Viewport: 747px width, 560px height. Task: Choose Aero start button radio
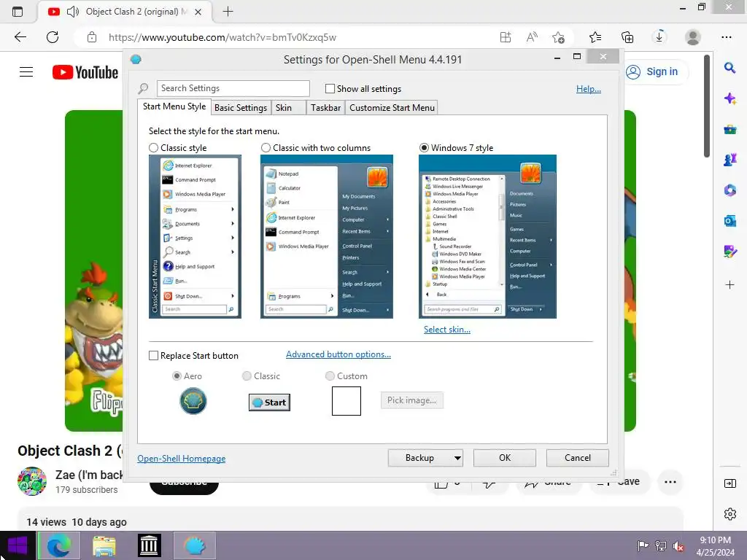[177, 376]
